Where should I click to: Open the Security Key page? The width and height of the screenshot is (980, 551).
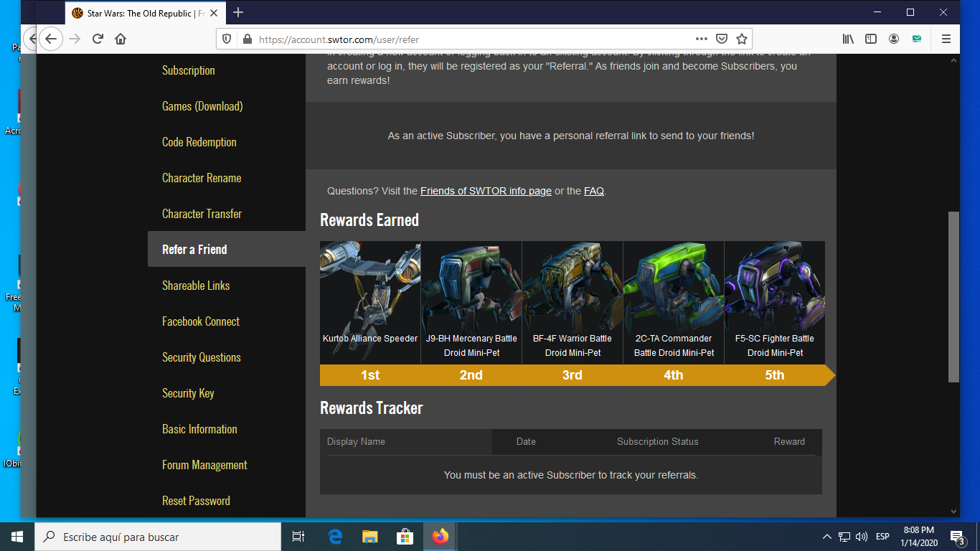tap(188, 393)
